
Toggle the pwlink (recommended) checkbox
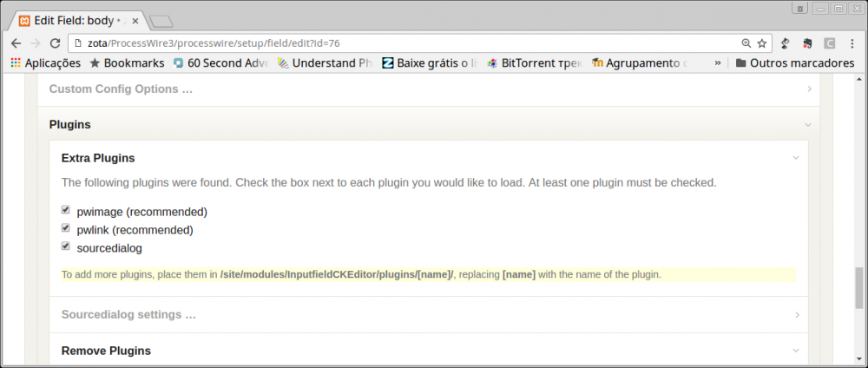(x=66, y=228)
